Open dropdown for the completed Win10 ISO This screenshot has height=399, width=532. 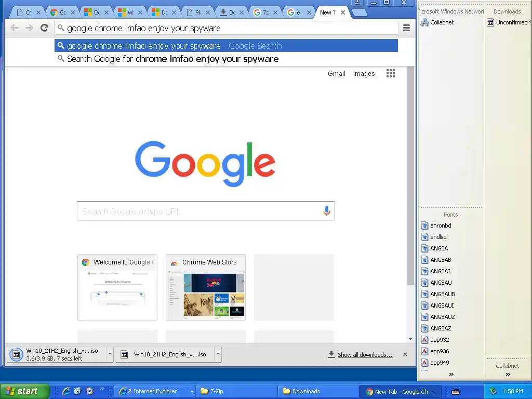(x=218, y=354)
